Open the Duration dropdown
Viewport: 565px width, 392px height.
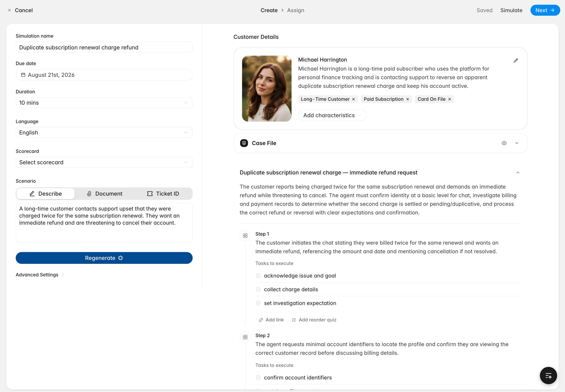click(x=104, y=103)
